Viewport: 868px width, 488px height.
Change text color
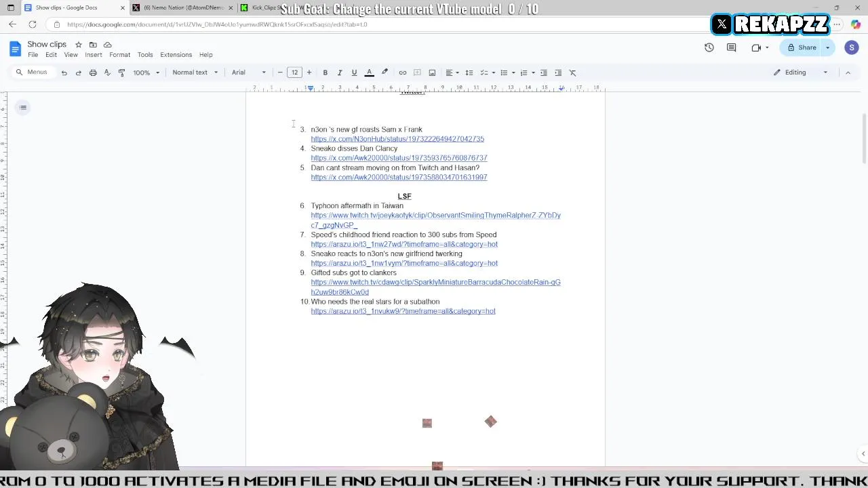pyautogui.click(x=369, y=73)
